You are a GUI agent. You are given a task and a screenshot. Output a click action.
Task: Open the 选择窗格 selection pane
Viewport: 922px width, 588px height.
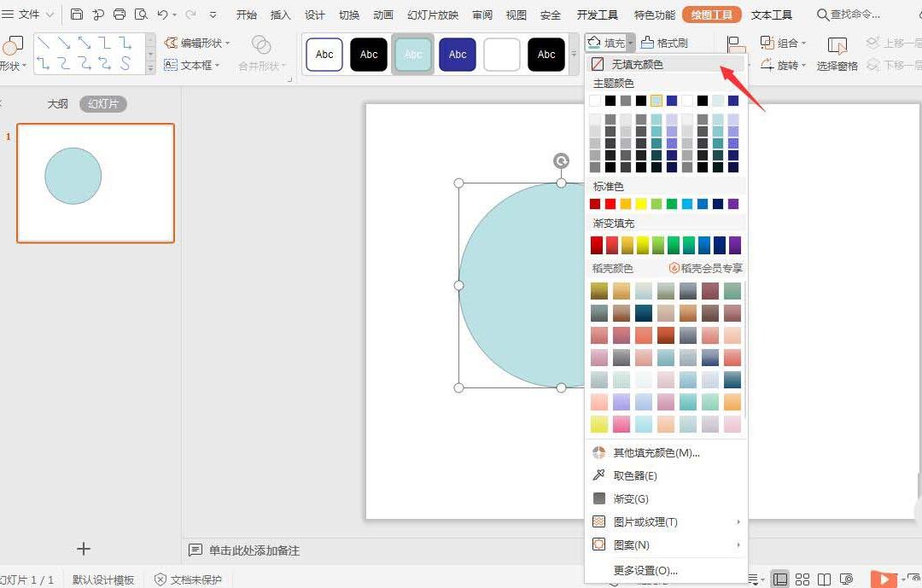click(x=837, y=66)
